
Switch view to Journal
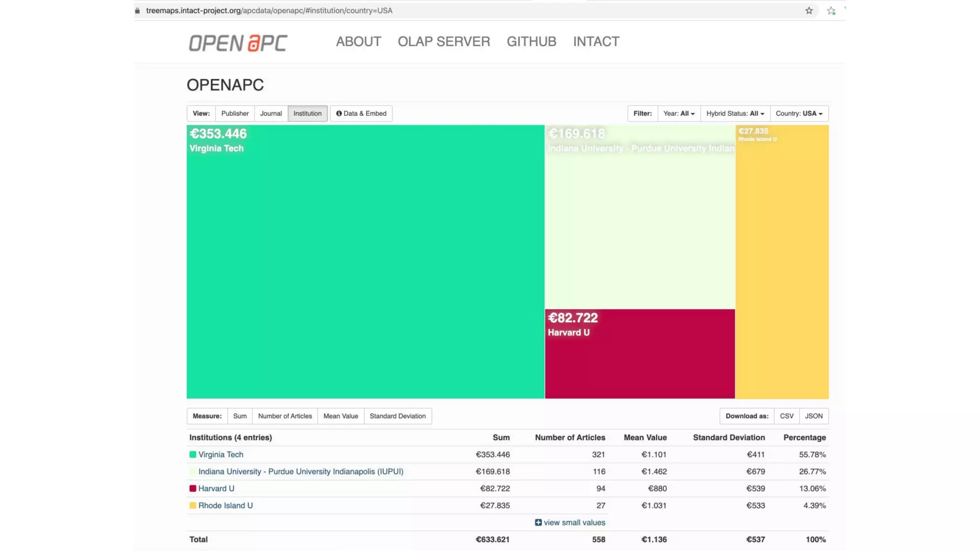click(x=271, y=113)
